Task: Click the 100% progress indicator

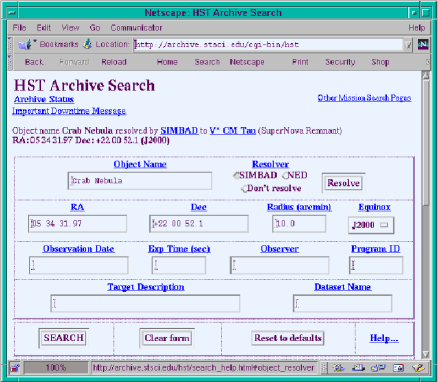Action: (x=56, y=368)
